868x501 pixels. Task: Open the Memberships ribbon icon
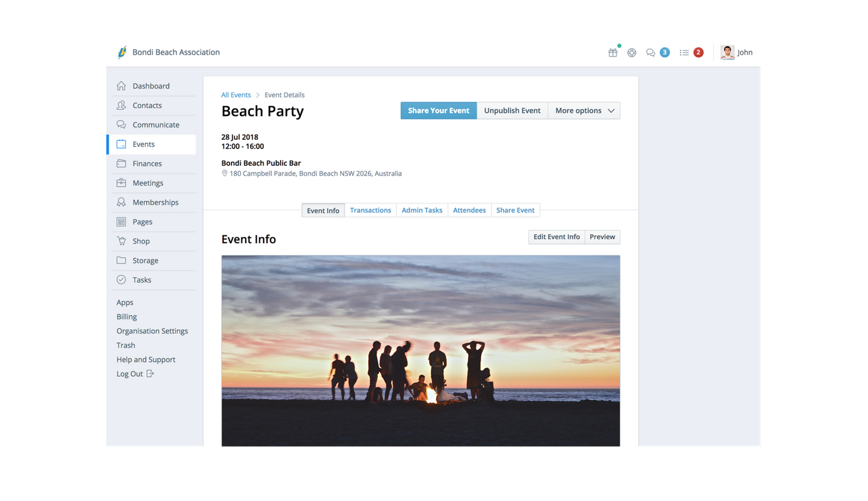[x=122, y=202]
